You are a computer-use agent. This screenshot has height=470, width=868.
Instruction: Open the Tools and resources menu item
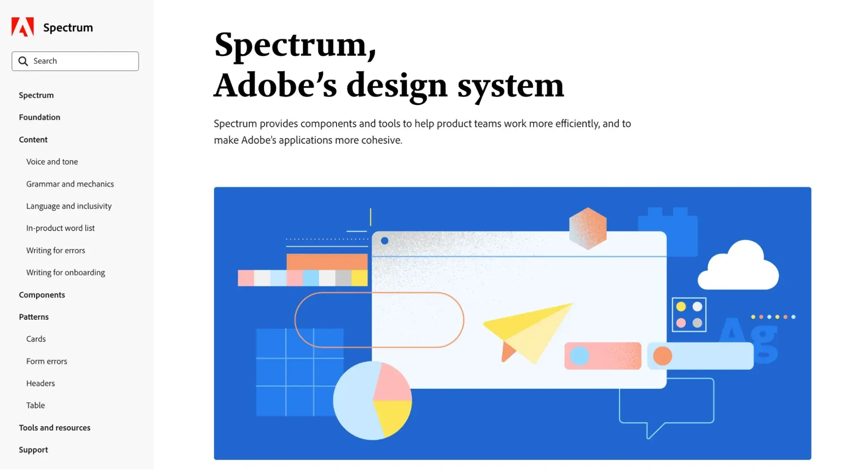(55, 427)
